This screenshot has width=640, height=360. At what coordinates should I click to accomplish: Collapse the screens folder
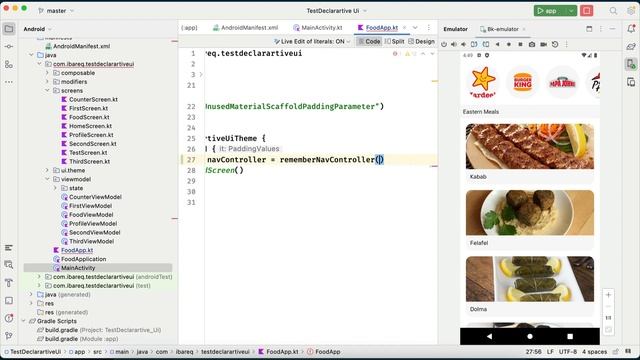[x=47, y=91]
